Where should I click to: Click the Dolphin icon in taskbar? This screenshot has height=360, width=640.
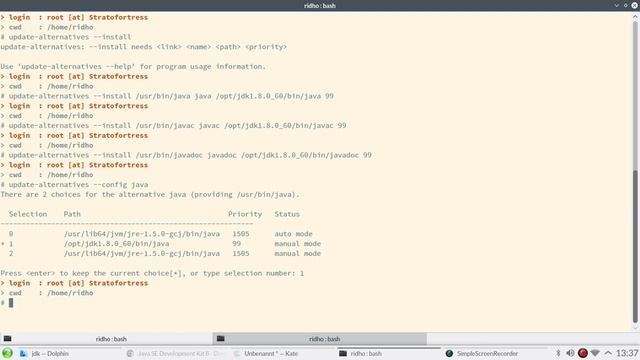pyautogui.click(x=23, y=353)
